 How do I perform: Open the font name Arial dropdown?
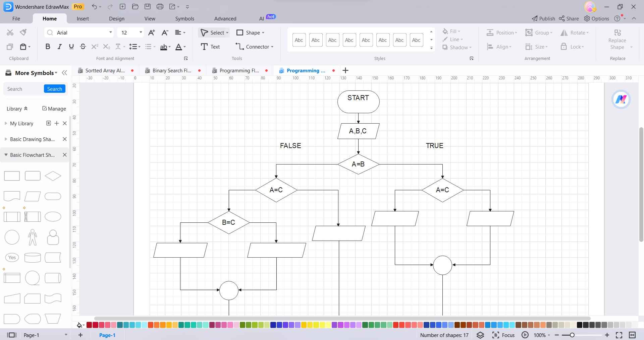[x=110, y=32]
